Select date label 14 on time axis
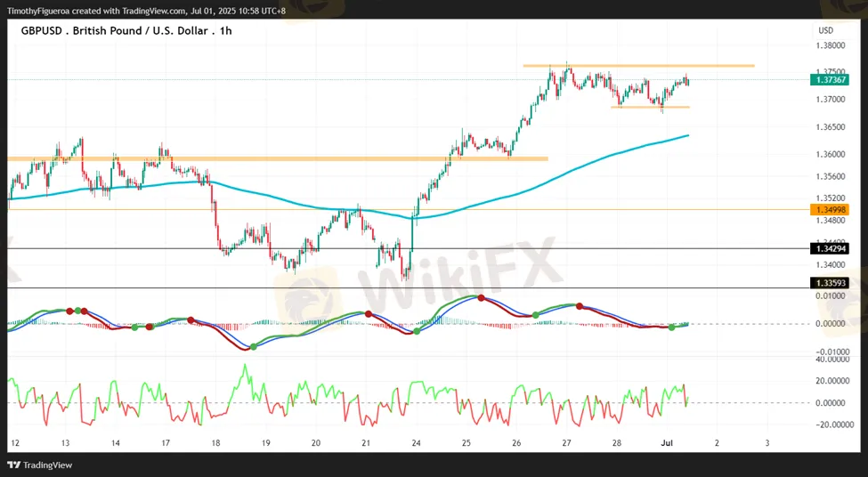Image resolution: width=868 pixels, height=477 pixels. click(115, 443)
